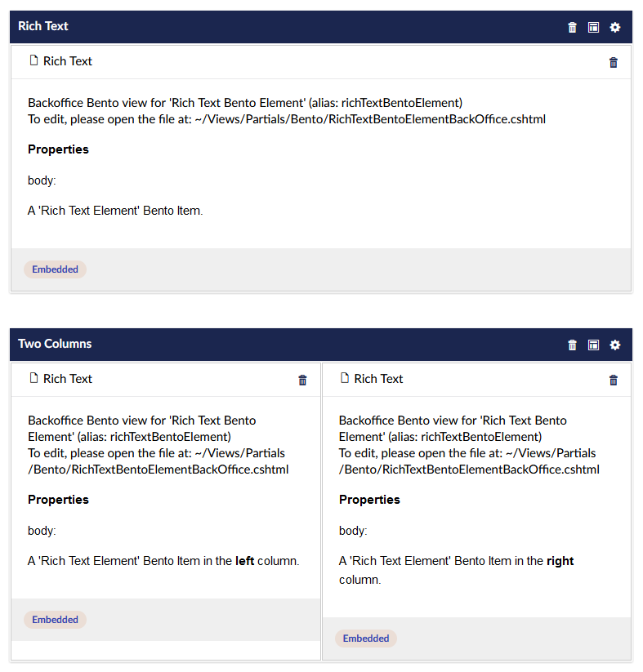Click the document icon in the left column item
This screenshot has height=672, width=643.
pos(33,378)
